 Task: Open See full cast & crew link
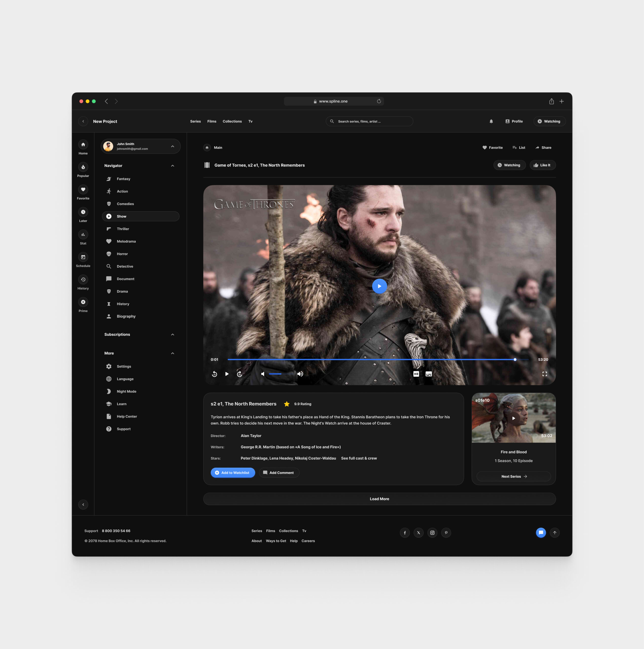359,458
